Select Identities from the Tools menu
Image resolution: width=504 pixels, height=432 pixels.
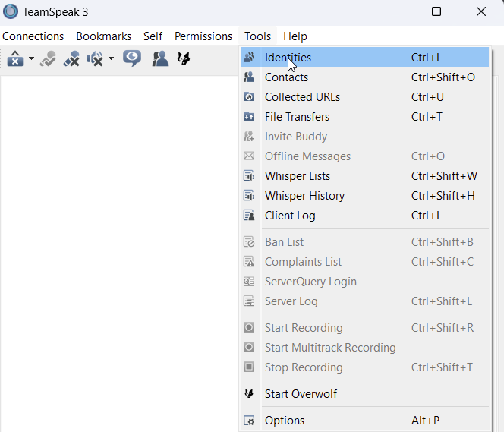288,58
